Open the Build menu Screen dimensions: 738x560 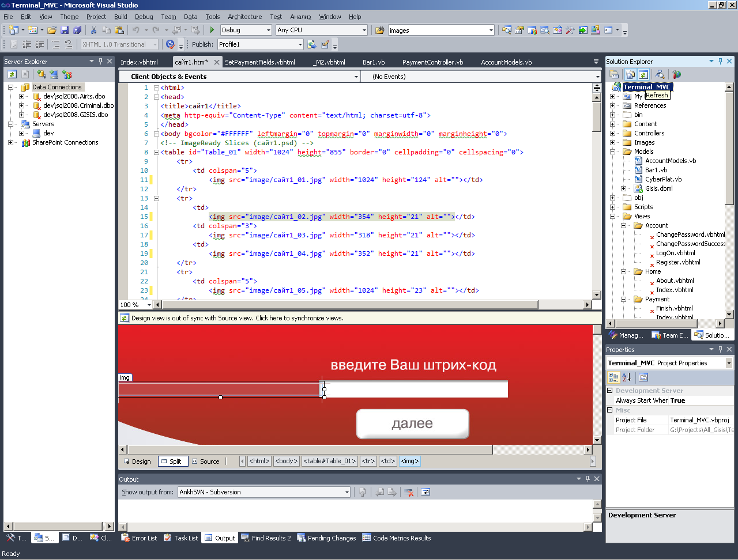point(121,17)
